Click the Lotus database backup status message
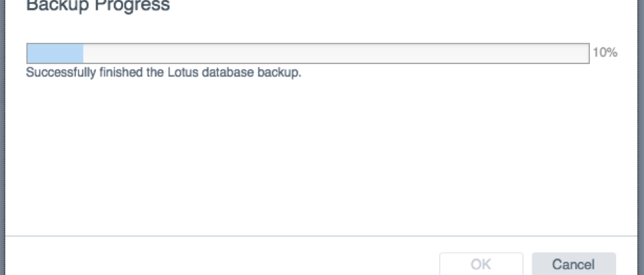644x275 pixels. click(x=163, y=73)
